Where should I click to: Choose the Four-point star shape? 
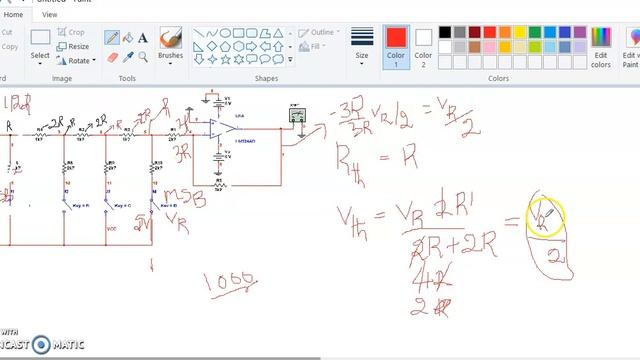tap(212, 59)
